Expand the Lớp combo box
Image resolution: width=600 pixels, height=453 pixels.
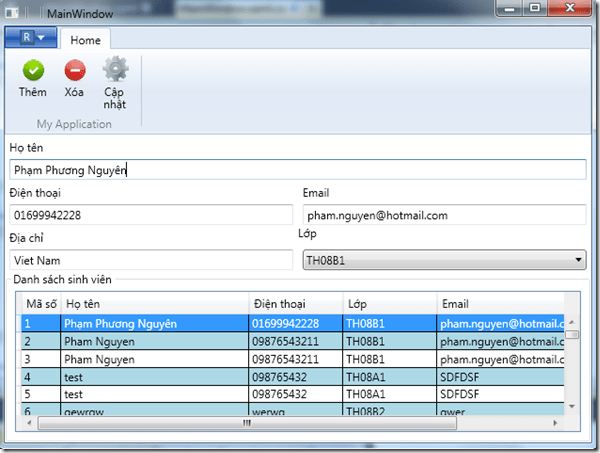tap(444, 261)
